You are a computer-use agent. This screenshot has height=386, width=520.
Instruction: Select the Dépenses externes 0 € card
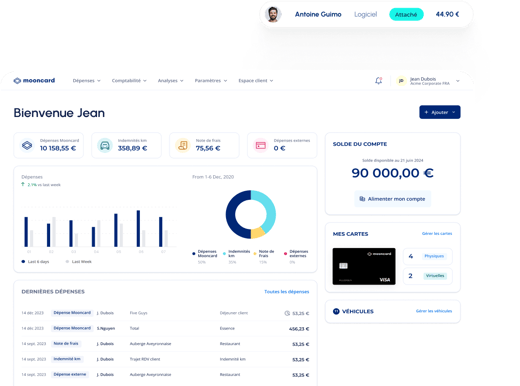282,145
